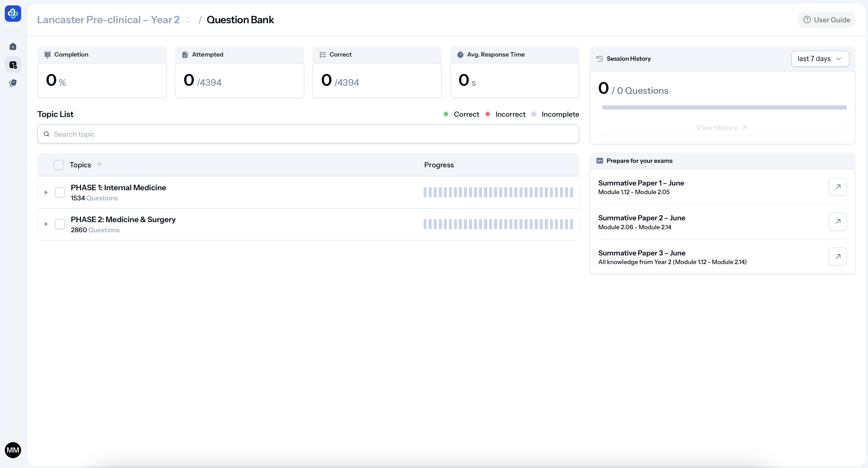868x468 pixels.
Task: Click the PHASE 1 progress bar
Action: (498, 192)
